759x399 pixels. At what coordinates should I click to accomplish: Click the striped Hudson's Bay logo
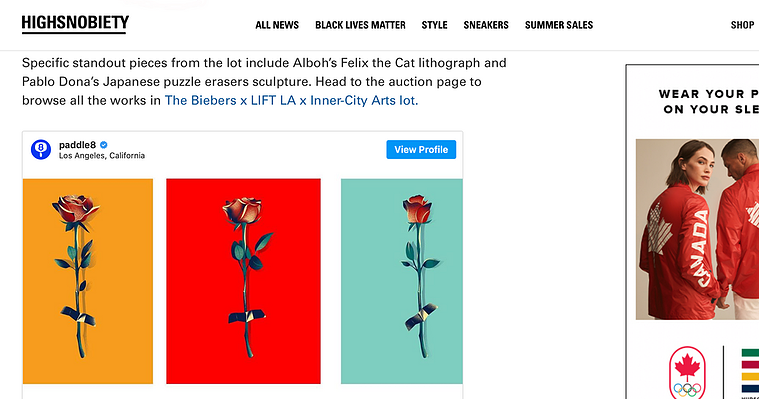(750, 373)
